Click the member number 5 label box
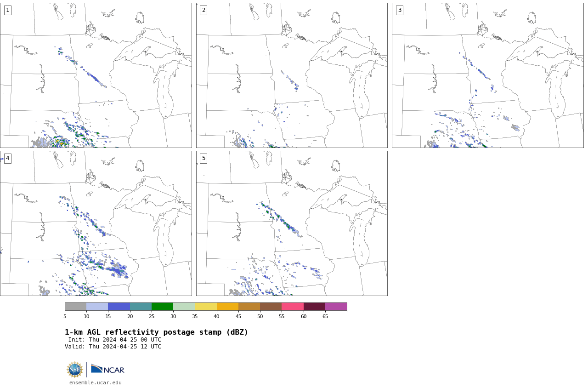This screenshot has height=388, width=588. point(204,158)
